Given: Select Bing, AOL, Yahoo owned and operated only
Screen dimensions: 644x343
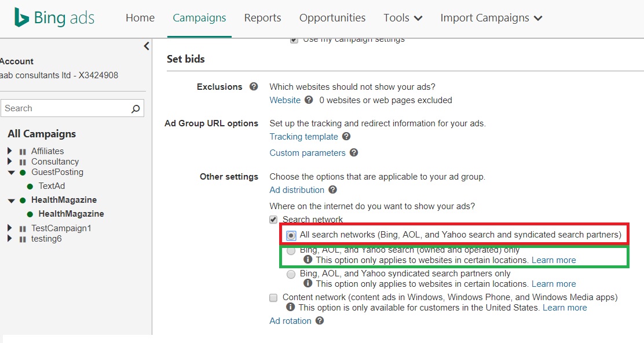Looking at the screenshot, I should [x=291, y=250].
